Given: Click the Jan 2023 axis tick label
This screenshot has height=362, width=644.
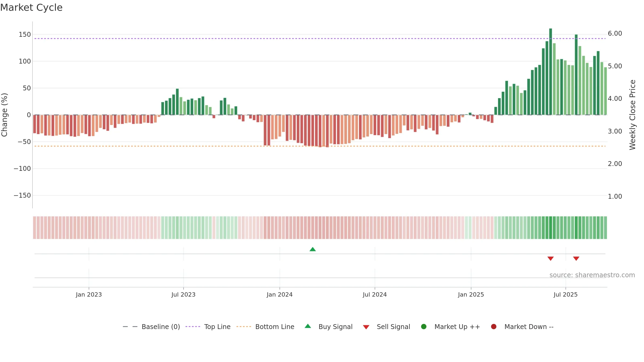Looking at the screenshot, I should [89, 294].
